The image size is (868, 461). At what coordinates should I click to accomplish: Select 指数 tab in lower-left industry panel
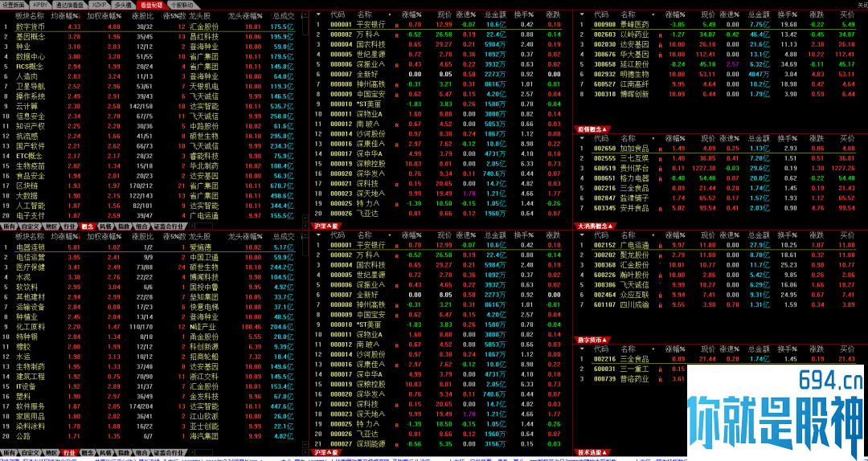(124, 452)
